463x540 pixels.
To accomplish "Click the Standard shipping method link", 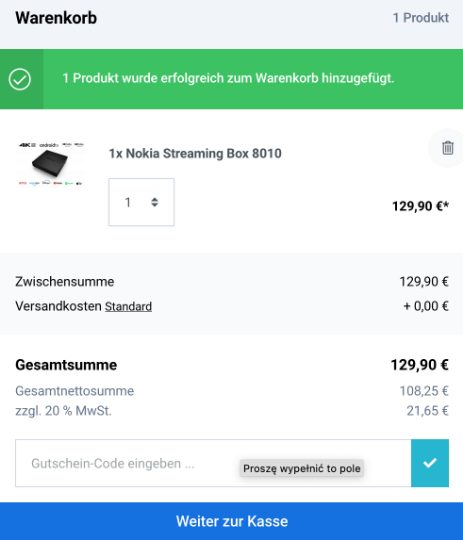I will (128, 307).
